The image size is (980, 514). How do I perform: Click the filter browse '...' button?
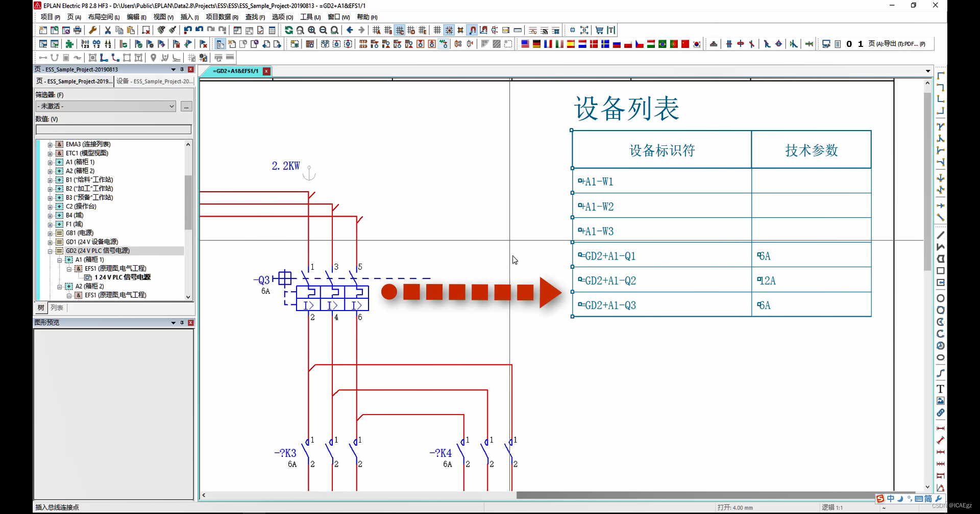point(186,106)
